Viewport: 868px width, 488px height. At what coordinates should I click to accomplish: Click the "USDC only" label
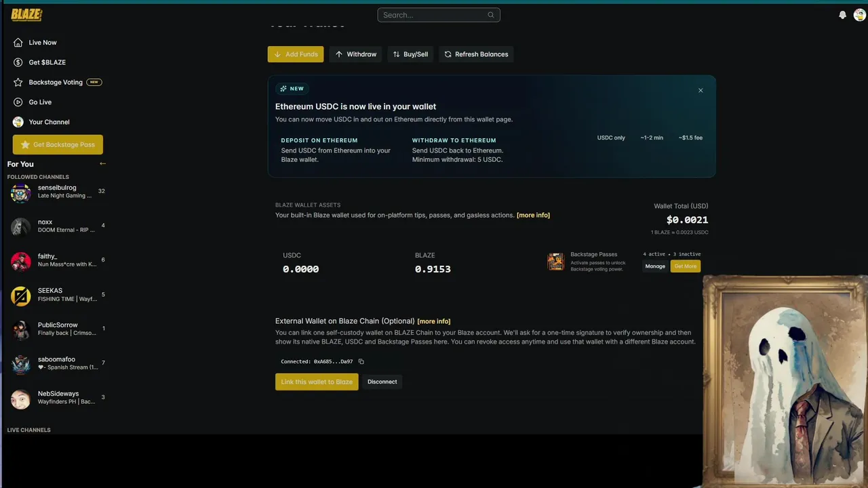click(x=611, y=138)
